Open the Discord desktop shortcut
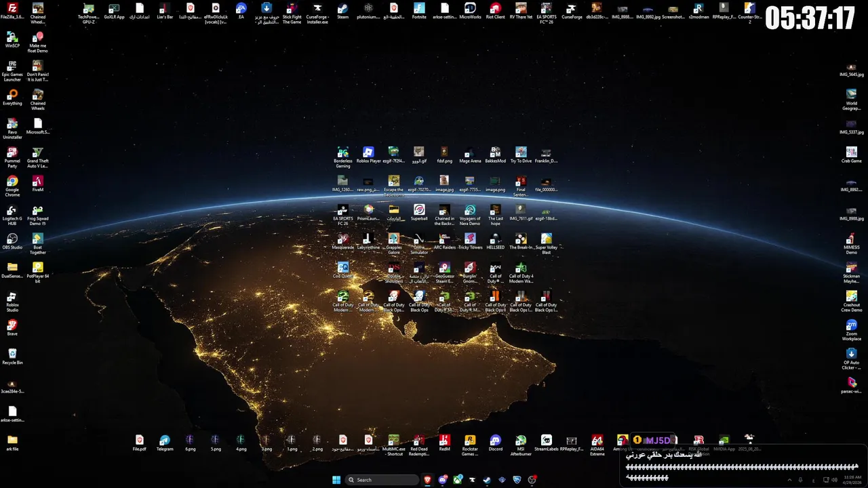This screenshot has width=868, height=488. click(x=495, y=443)
